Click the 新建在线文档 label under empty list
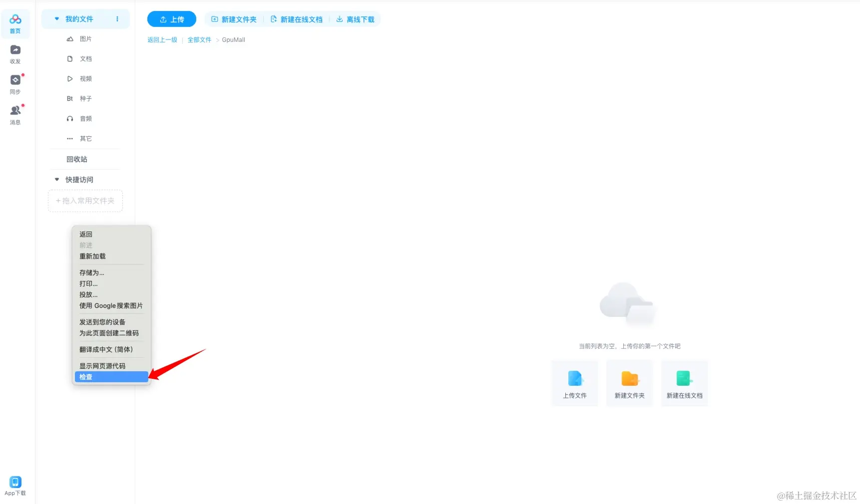 pos(684,396)
